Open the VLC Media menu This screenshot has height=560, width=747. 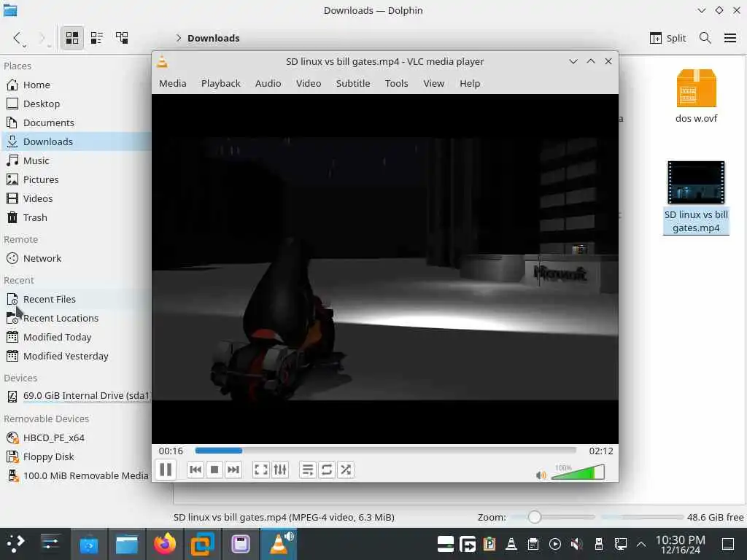click(172, 83)
